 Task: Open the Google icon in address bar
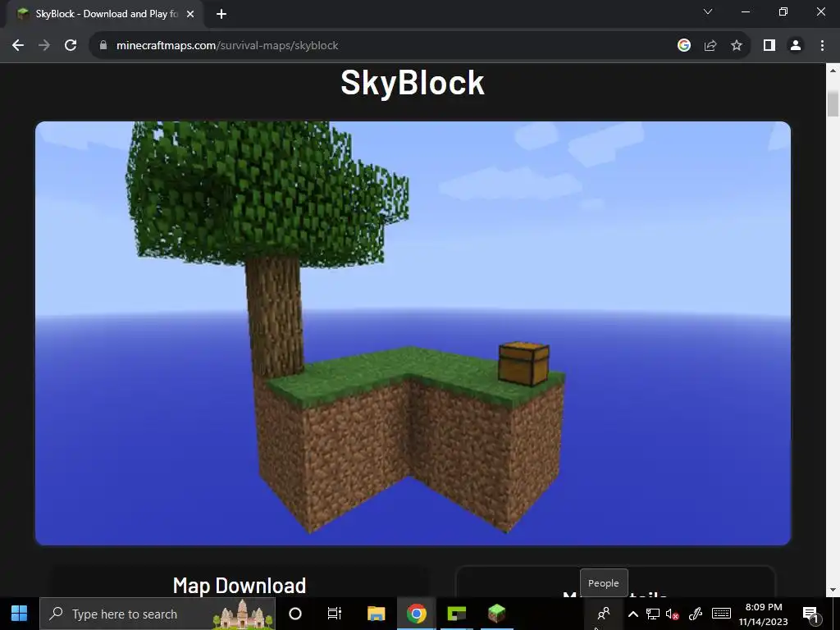(x=683, y=46)
